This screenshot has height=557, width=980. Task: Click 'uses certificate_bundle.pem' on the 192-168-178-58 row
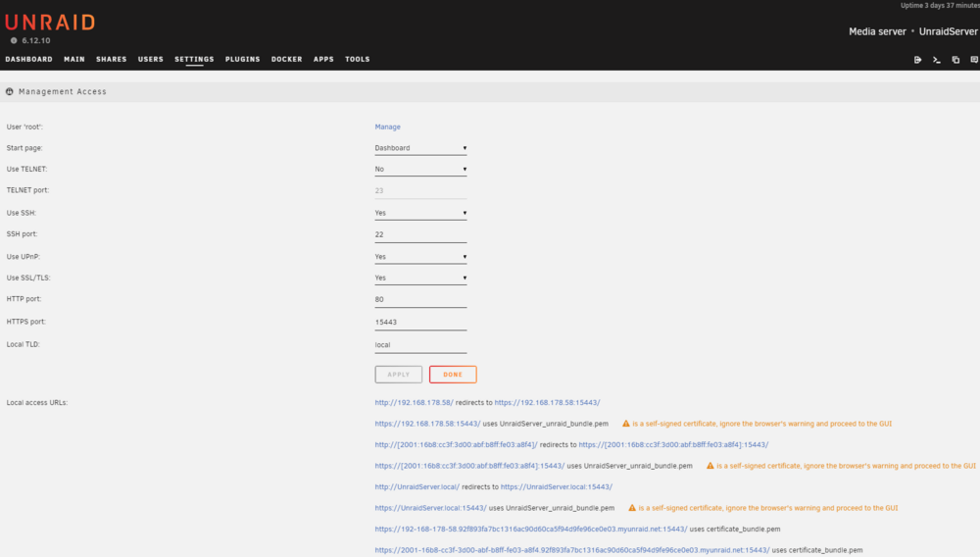point(735,529)
